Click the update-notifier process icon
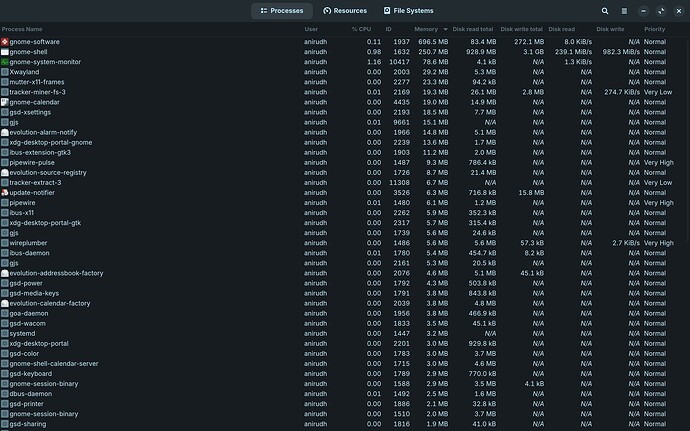This screenshot has height=431, width=690. pos(5,193)
